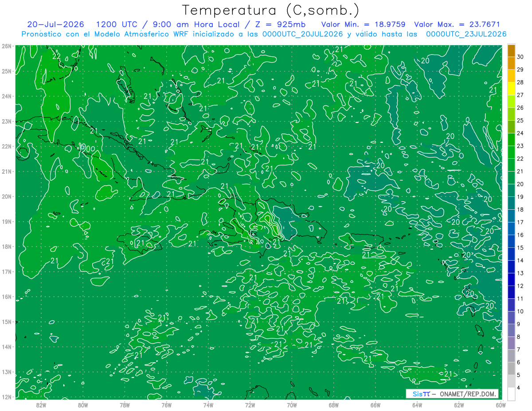Viewport: 532px width, 411px height.
Task: Pick the orange swatch between 29 and 30
Action: [511, 63]
